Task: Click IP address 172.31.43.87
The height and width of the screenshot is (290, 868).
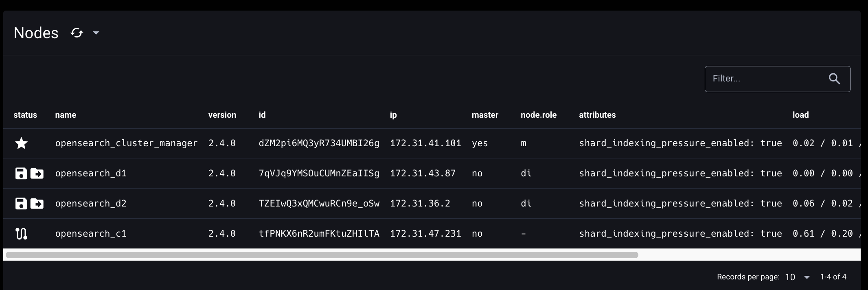Action: 423,174
